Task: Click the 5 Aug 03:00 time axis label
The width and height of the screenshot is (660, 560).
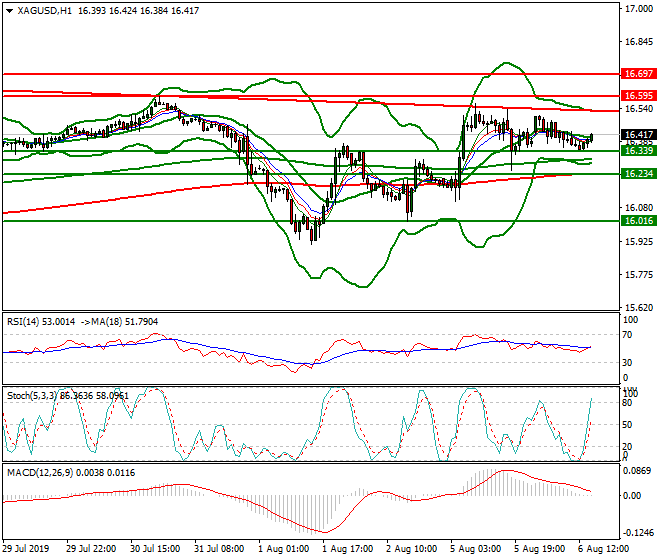Action: pyautogui.click(x=476, y=549)
